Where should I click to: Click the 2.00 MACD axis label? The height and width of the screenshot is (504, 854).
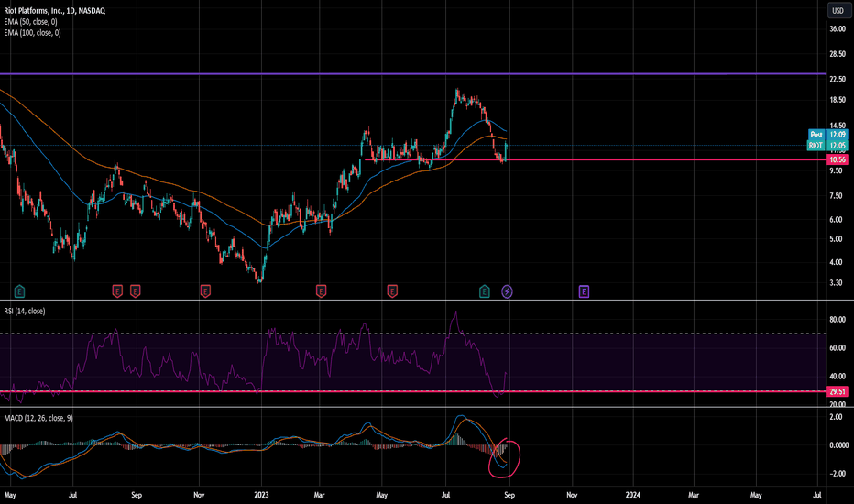(836, 417)
